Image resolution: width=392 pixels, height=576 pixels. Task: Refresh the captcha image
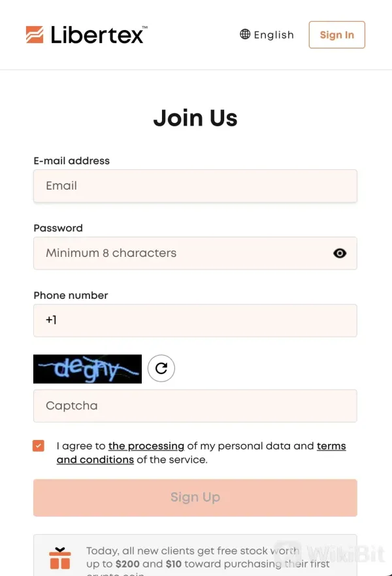161,368
